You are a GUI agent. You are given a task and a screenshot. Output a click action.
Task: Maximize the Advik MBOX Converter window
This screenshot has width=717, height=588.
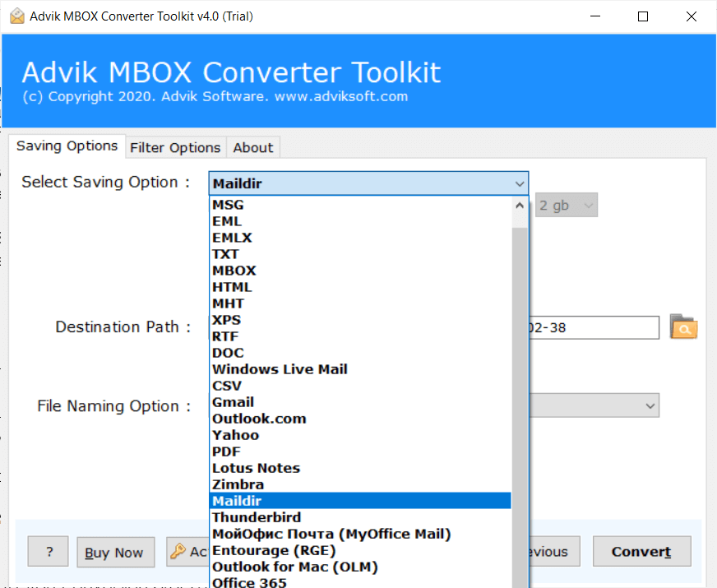click(x=643, y=16)
